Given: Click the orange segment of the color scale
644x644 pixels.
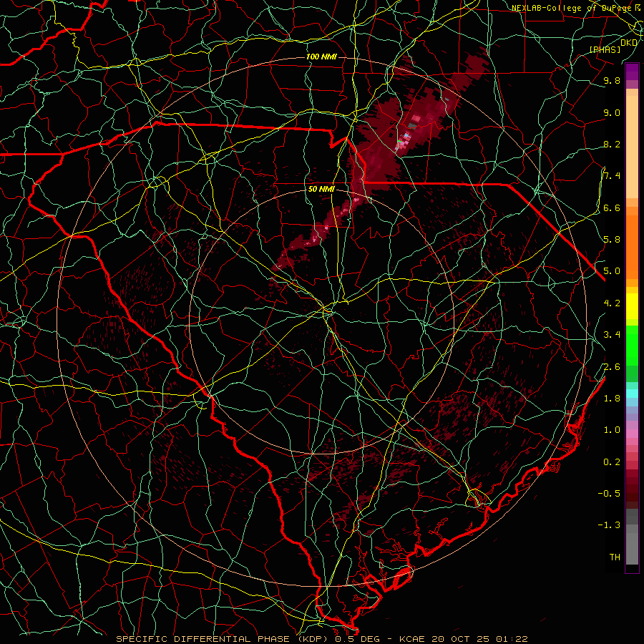Looking at the screenshot, I should (632, 246).
